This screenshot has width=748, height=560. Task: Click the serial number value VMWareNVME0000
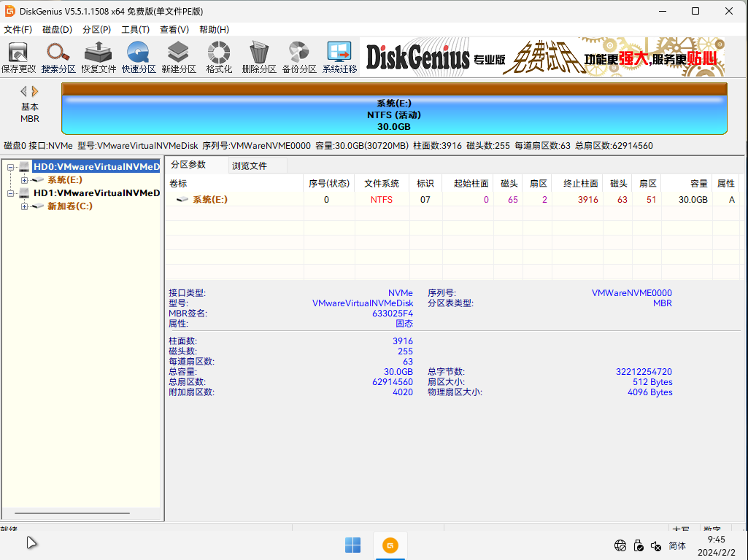click(x=631, y=293)
